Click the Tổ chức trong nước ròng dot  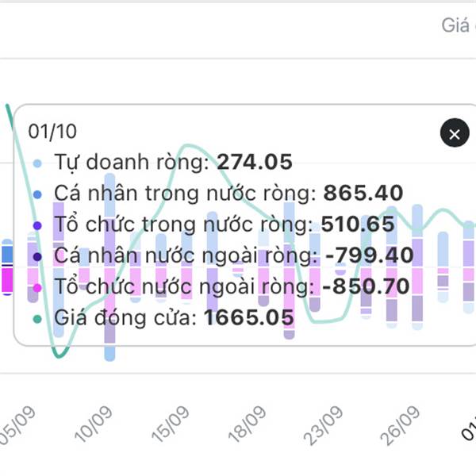[38, 225]
